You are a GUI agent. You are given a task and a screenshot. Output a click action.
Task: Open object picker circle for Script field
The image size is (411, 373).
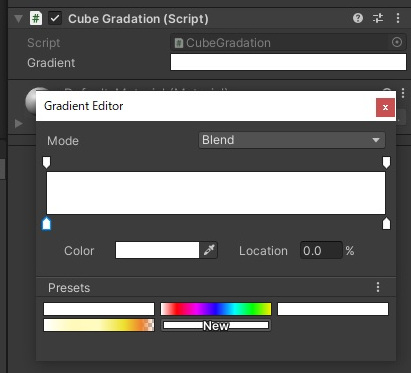coord(397,42)
